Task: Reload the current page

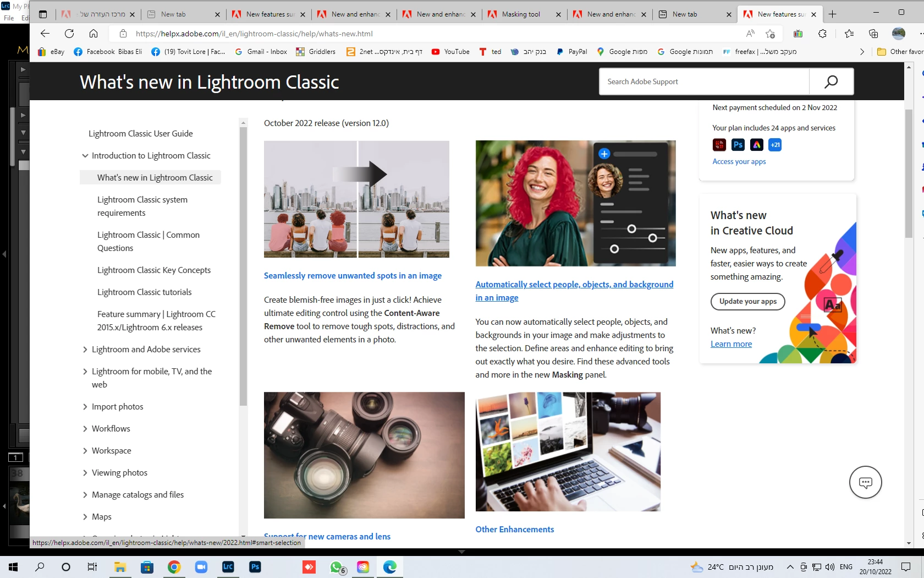Action: pos(69,34)
